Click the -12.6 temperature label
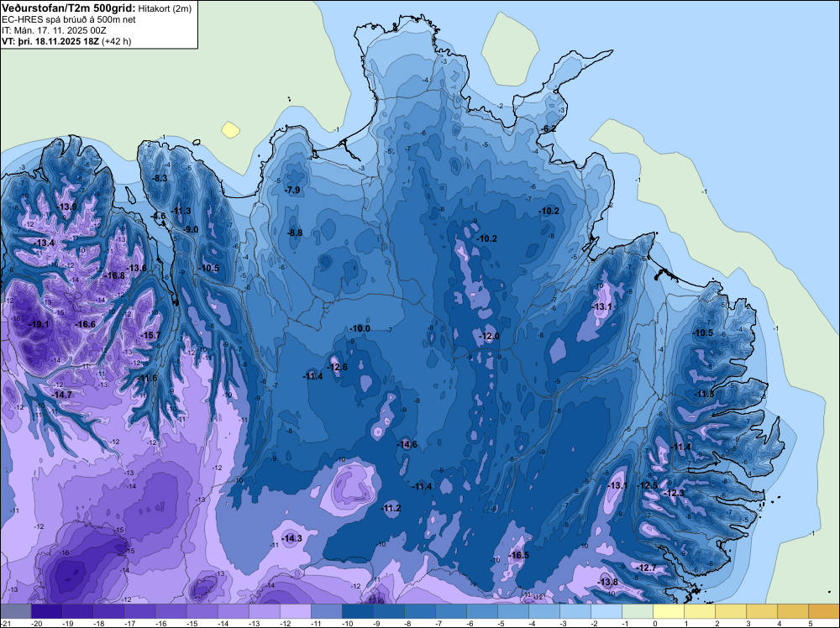The height and width of the screenshot is (628, 840). 337,367
